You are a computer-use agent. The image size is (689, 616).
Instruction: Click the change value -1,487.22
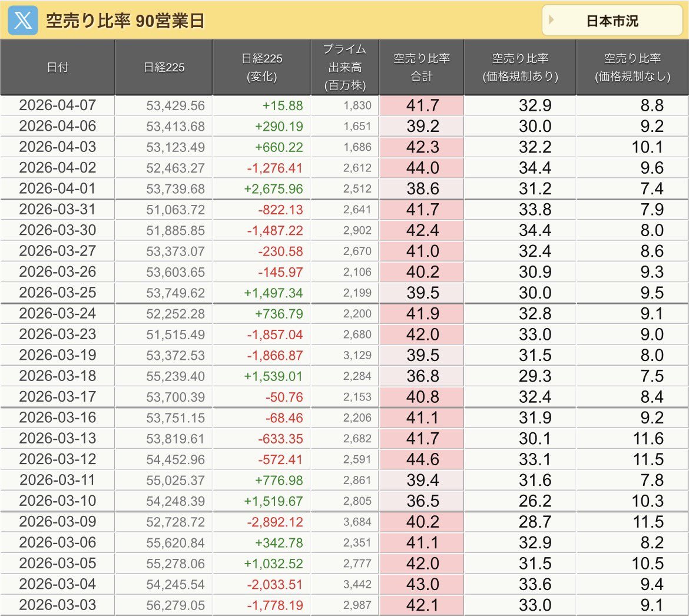point(275,231)
